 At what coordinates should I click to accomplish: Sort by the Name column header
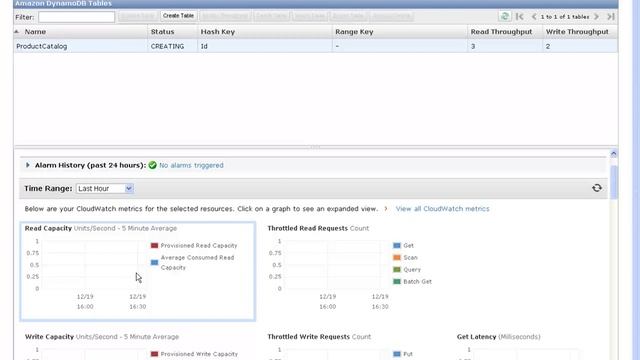[x=35, y=32]
